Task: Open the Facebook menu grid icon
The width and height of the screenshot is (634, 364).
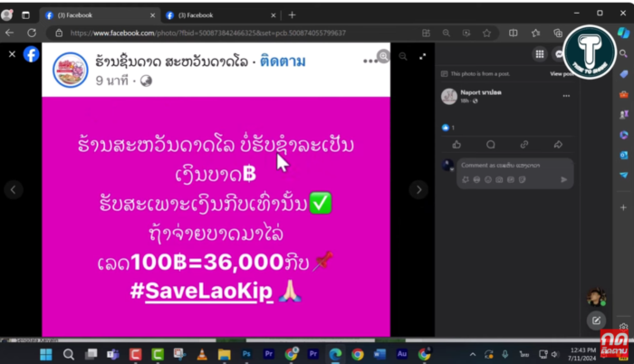Action: point(540,54)
